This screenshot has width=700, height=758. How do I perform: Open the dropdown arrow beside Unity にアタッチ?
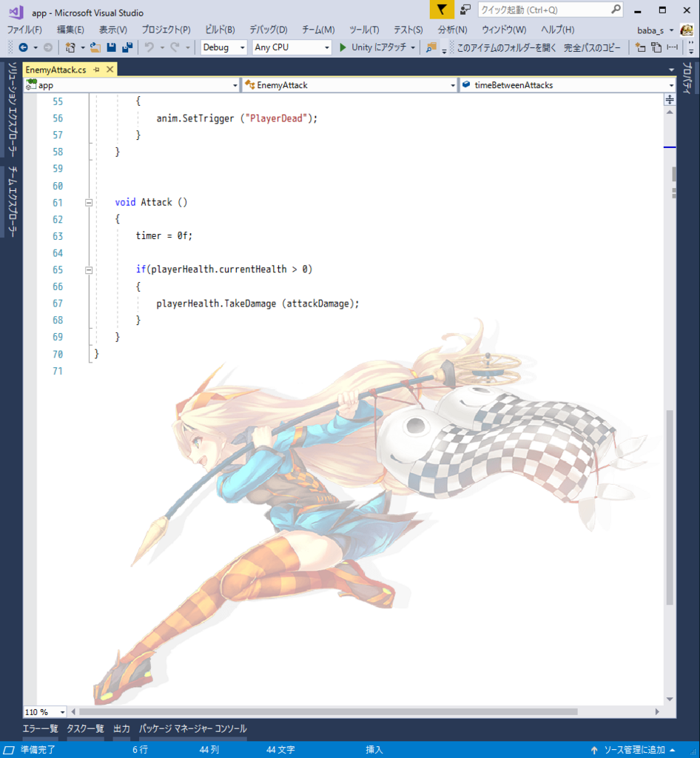point(413,48)
